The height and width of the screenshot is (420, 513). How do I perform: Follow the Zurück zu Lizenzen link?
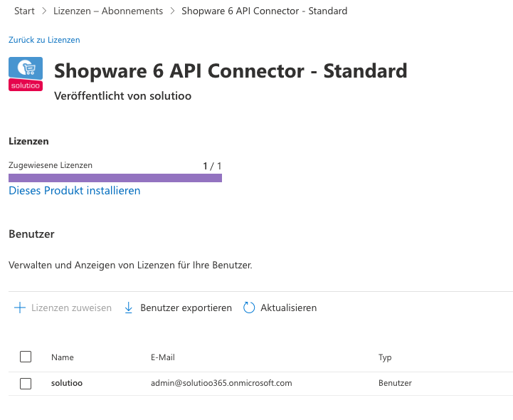click(x=44, y=40)
